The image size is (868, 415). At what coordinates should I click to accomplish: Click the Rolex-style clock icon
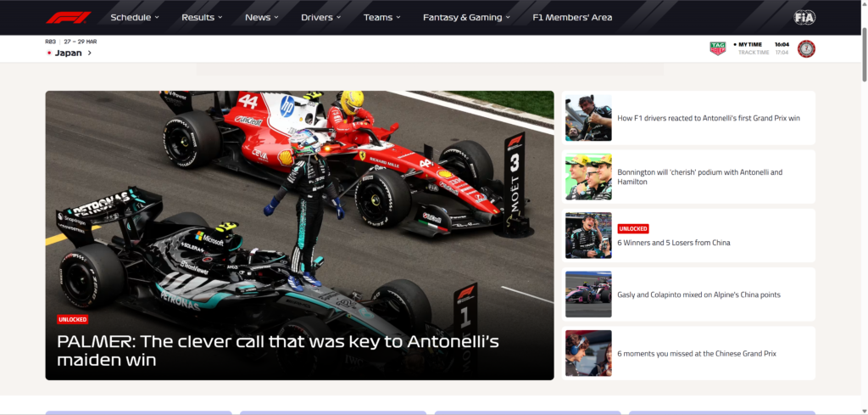coord(806,48)
